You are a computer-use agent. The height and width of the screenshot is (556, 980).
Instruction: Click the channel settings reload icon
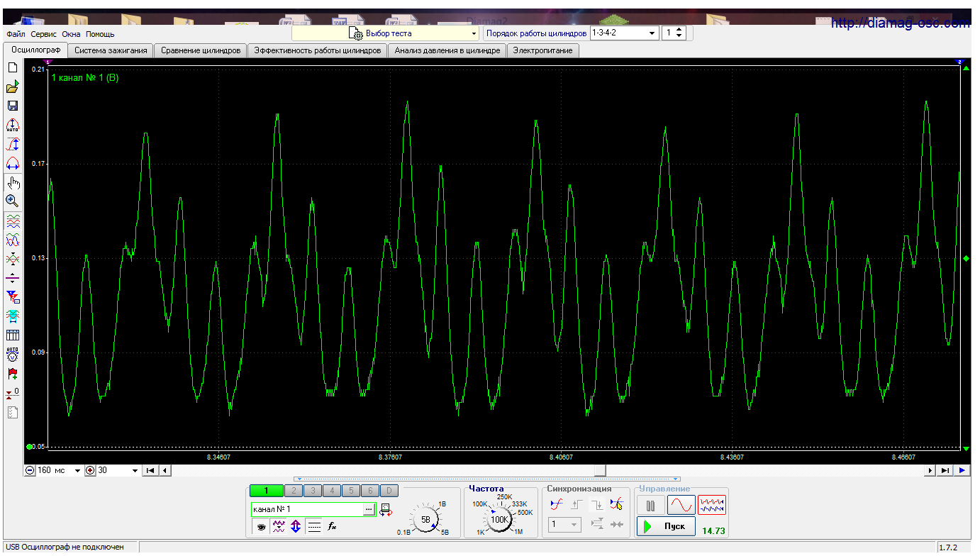386,509
